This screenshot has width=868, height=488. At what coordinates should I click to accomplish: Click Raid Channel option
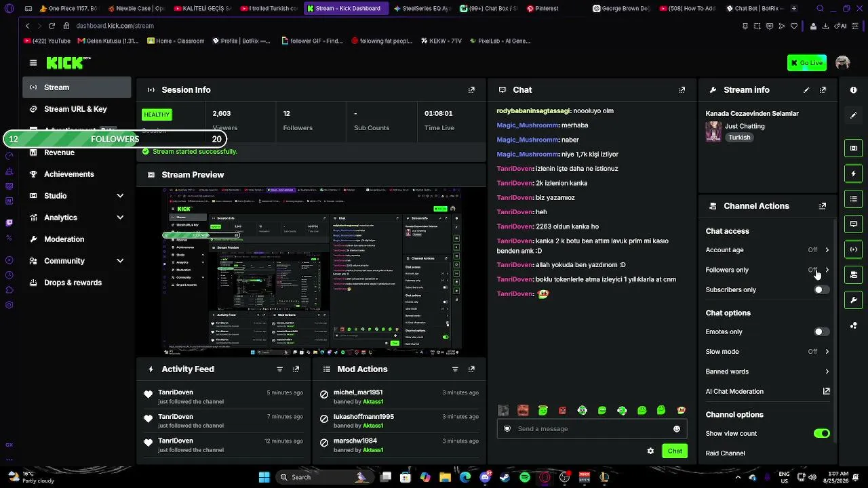725,453
